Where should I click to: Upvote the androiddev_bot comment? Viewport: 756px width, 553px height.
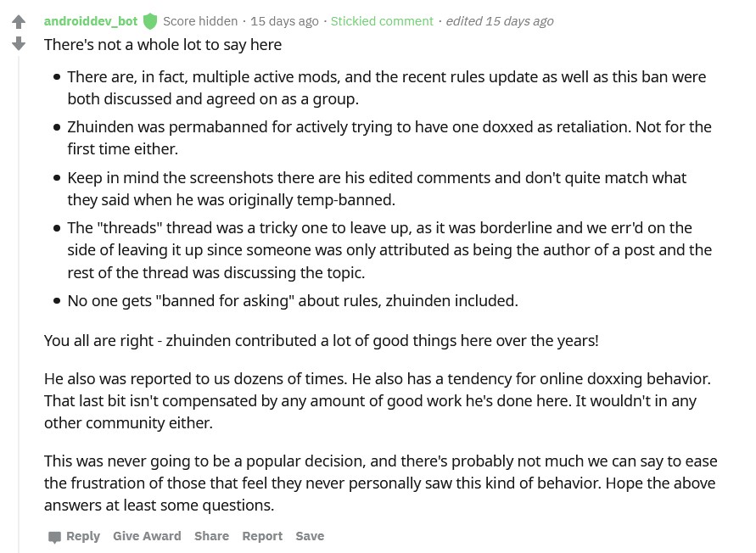19,22
